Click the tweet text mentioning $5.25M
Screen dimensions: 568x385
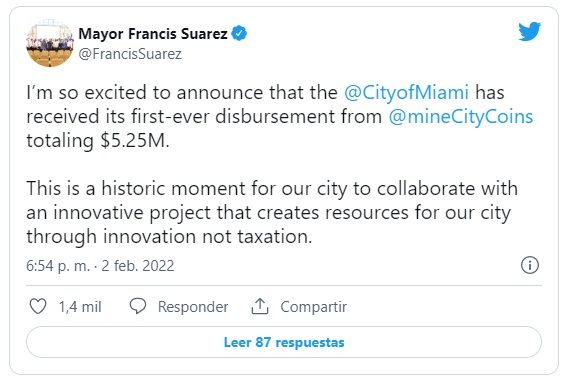point(280,117)
